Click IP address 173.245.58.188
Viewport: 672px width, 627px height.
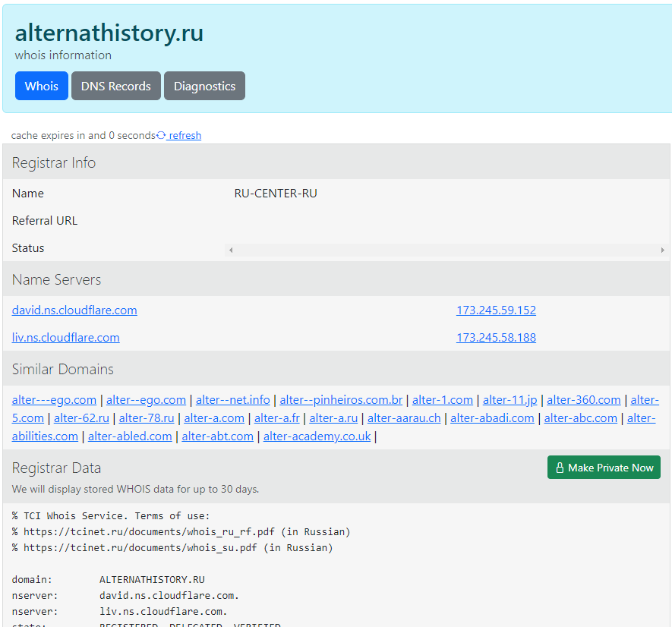click(x=496, y=338)
